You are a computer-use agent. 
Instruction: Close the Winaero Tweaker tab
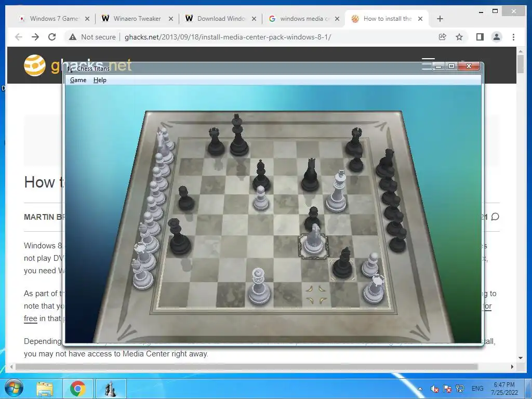point(170,19)
